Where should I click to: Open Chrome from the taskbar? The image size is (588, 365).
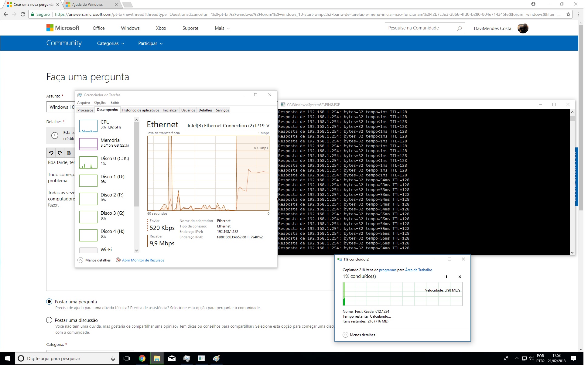(x=142, y=358)
